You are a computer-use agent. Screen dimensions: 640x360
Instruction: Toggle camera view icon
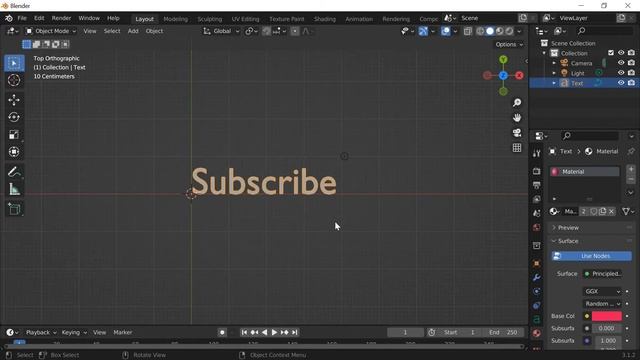517,133
